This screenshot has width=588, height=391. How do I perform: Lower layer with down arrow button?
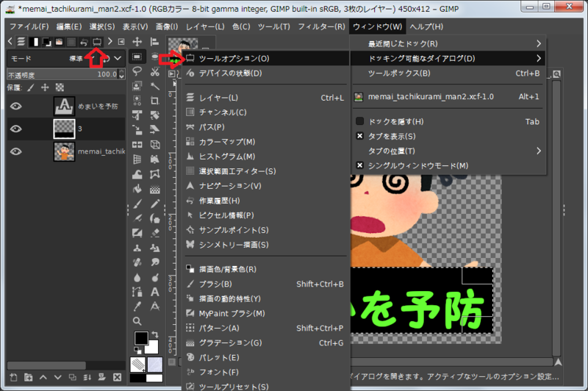(x=58, y=377)
